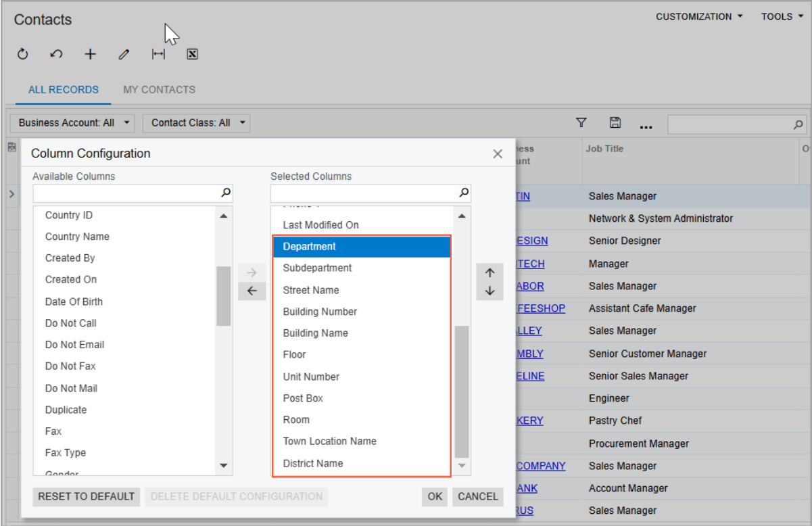Click the Cancel button
Image resolution: width=812 pixels, height=526 pixels.
pyautogui.click(x=478, y=496)
